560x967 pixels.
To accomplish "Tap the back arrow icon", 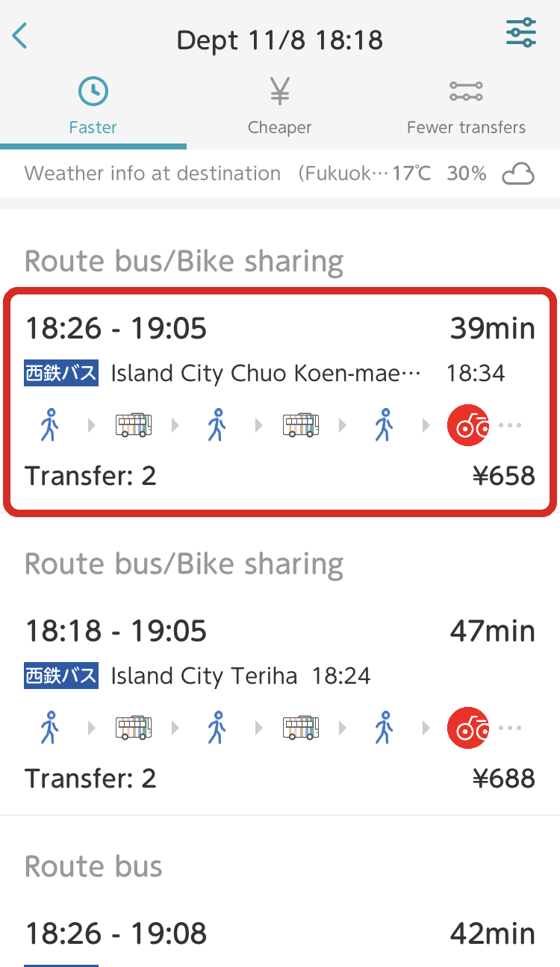I will click(x=20, y=36).
